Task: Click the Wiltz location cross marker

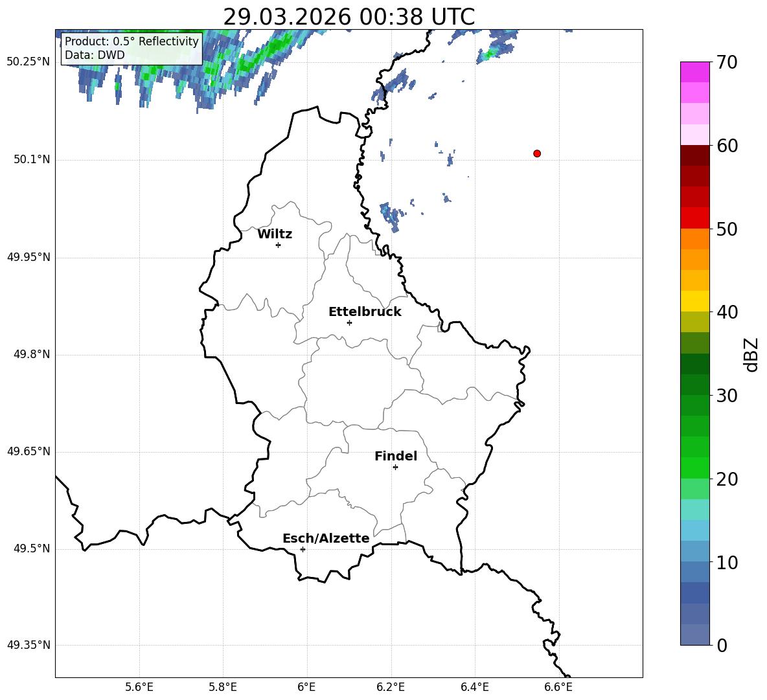Action: (279, 245)
